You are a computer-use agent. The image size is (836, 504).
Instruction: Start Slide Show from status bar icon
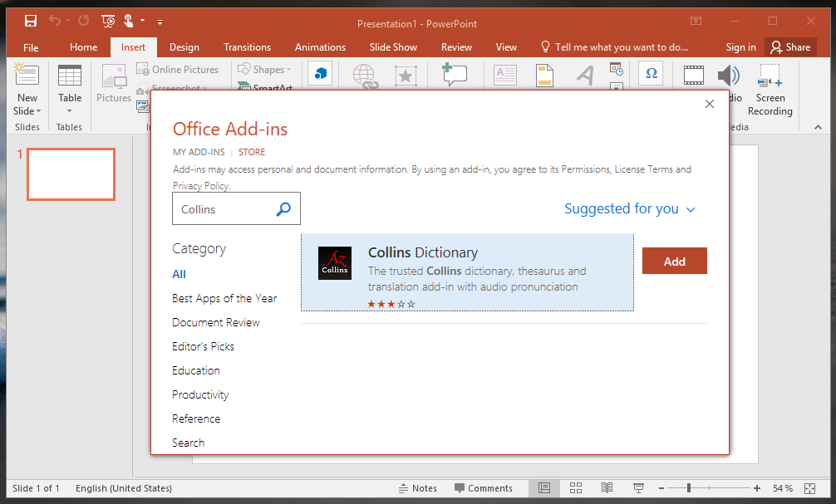tap(638, 488)
